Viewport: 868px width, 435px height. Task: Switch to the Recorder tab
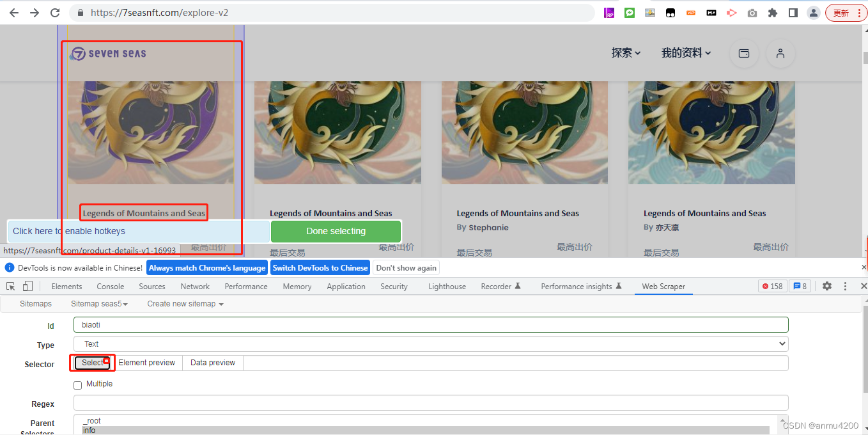[501, 287]
